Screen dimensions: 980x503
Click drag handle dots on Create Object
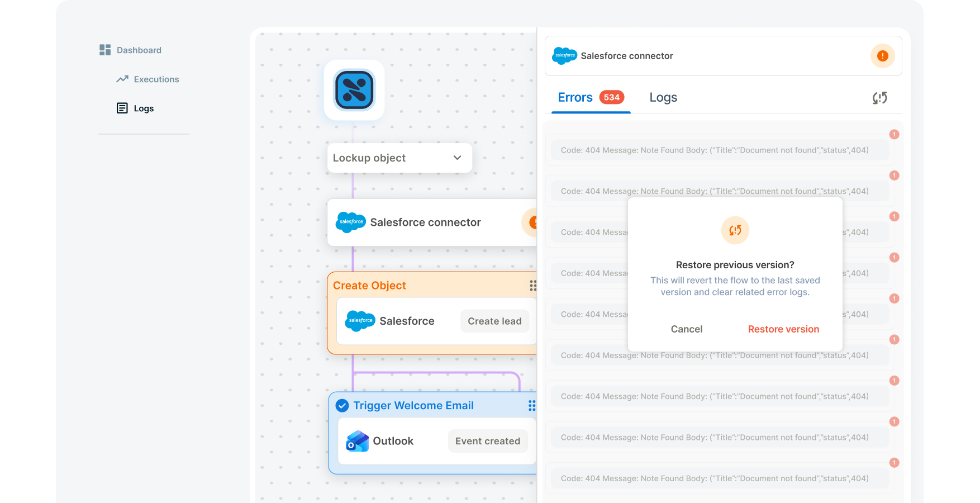(x=533, y=286)
